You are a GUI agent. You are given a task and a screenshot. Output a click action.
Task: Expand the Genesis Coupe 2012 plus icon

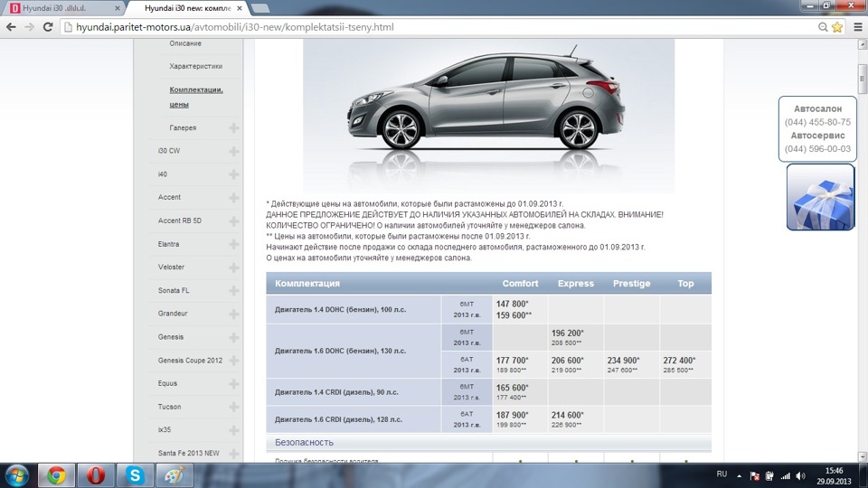(233, 361)
